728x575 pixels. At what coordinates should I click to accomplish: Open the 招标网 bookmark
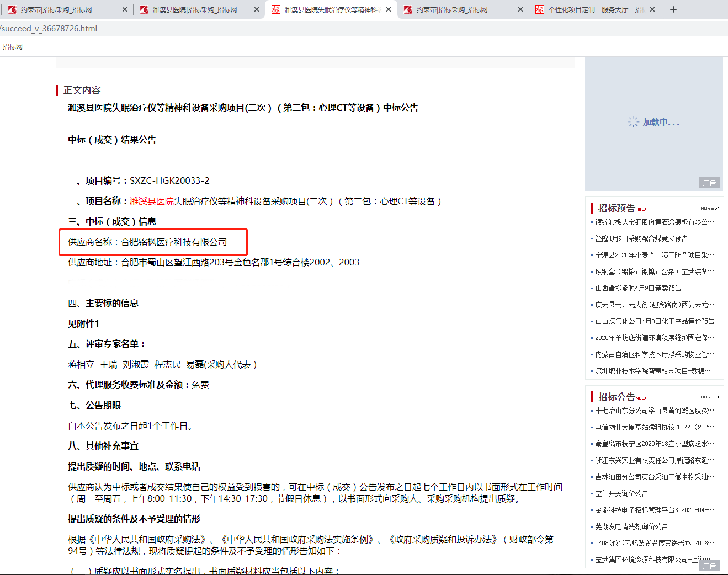(x=13, y=47)
